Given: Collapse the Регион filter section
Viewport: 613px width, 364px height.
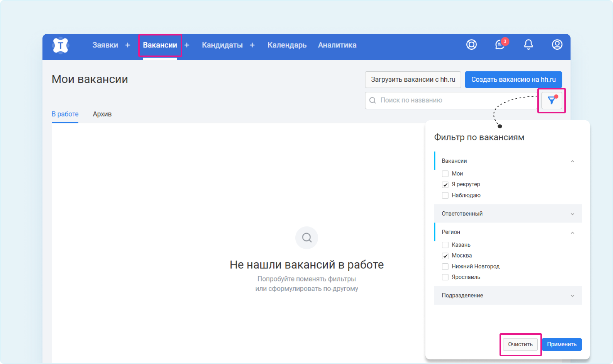Looking at the screenshot, I should (x=572, y=233).
